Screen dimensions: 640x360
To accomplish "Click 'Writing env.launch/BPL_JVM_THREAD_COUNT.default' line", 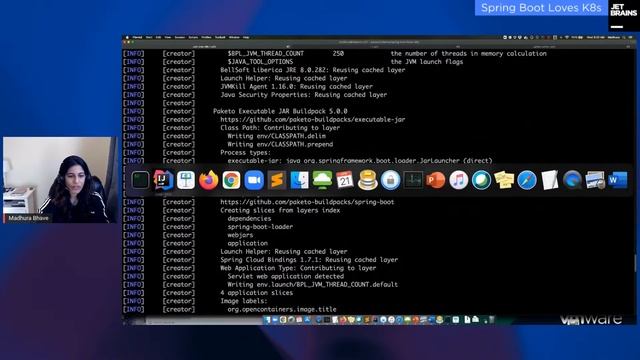I will [313, 284].
